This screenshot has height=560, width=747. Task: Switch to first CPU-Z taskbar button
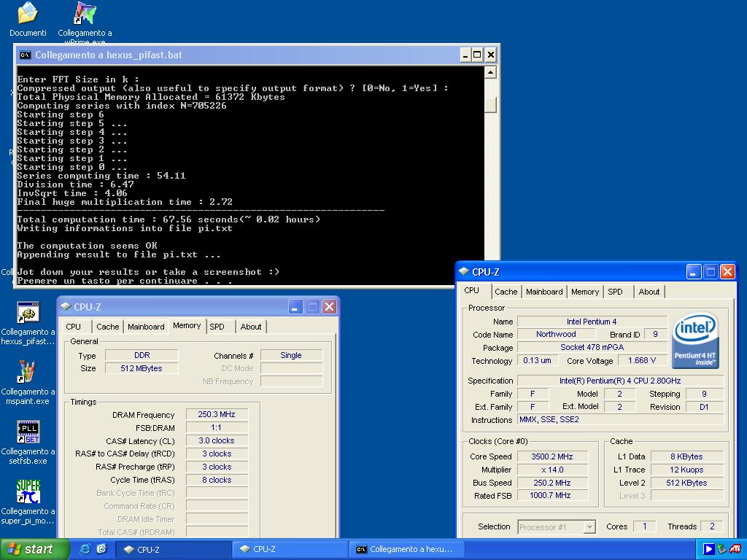(174, 550)
